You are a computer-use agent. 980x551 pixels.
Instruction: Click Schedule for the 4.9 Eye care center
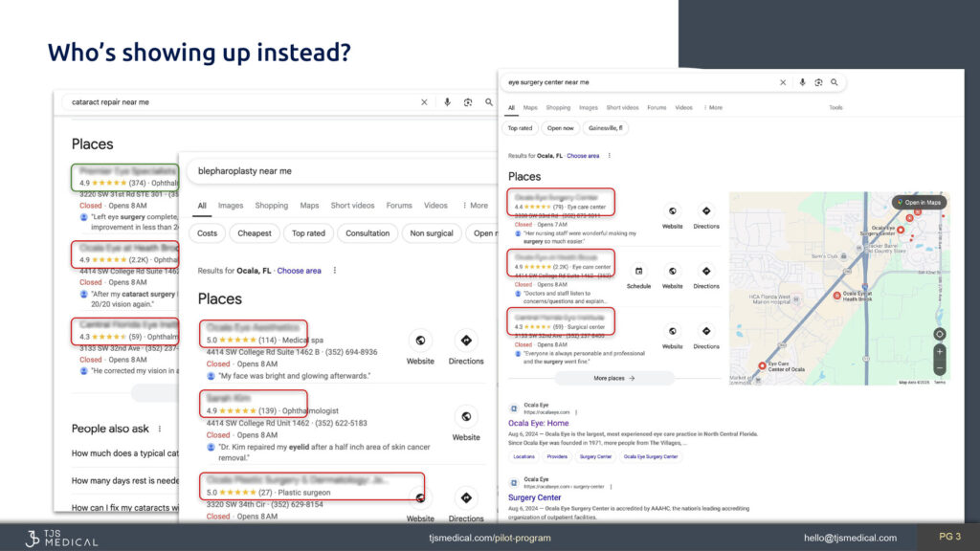coord(638,271)
